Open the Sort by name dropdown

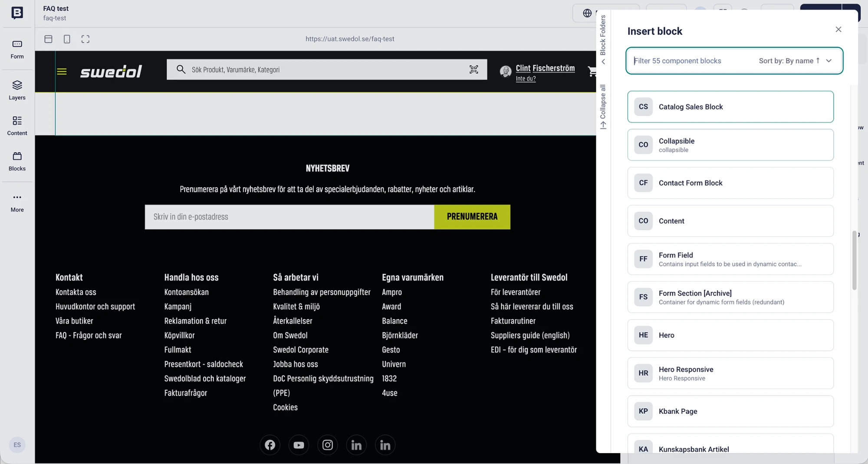click(x=795, y=61)
